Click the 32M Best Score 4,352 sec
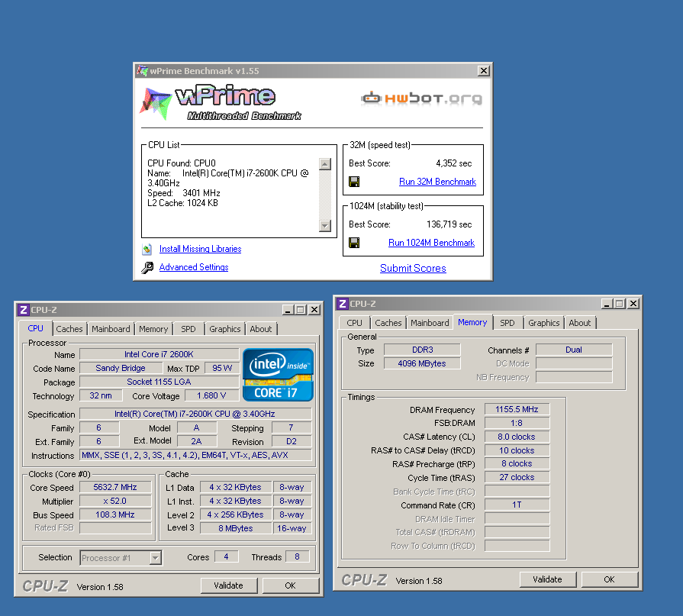 click(x=454, y=163)
